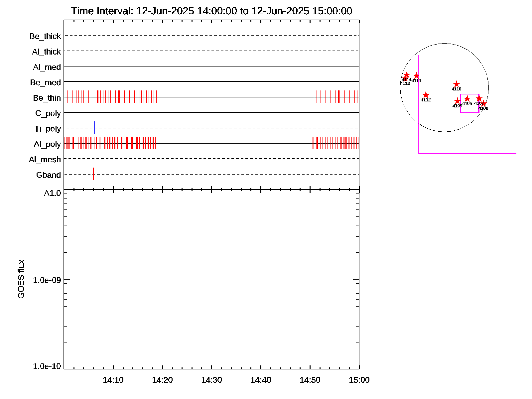Click the blue Ti_poly exposure tick
The height and width of the screenshot is (399, 532).
94,128
